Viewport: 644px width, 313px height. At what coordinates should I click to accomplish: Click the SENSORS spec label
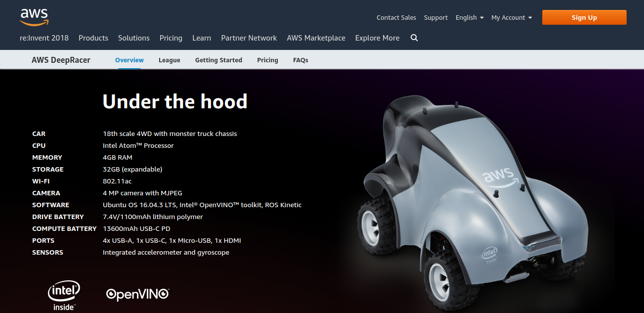(x=48, y=252)
